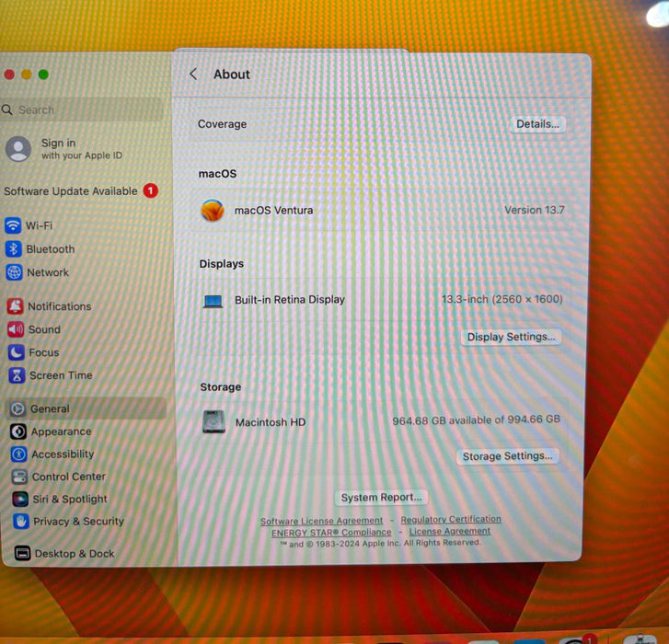Click the Bluetooth icon in sidebar
The height and width of the screenshot is (644, 669).
[13, 248]
